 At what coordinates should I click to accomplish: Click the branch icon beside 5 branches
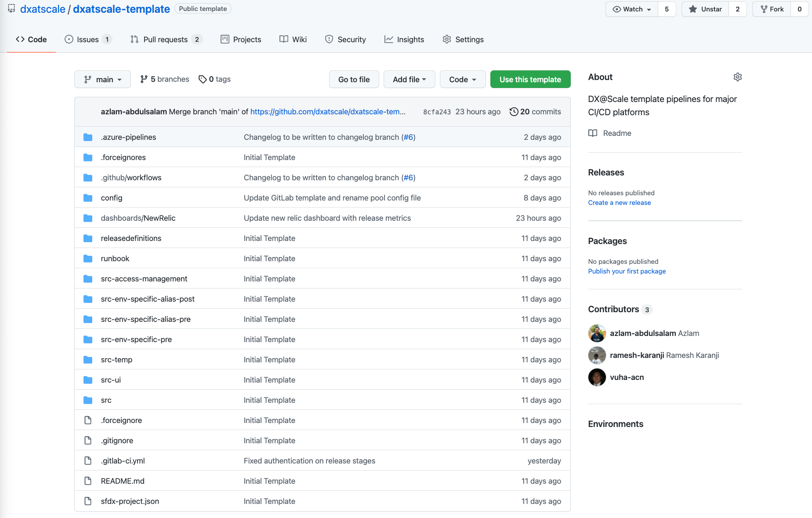pos(144,79)
